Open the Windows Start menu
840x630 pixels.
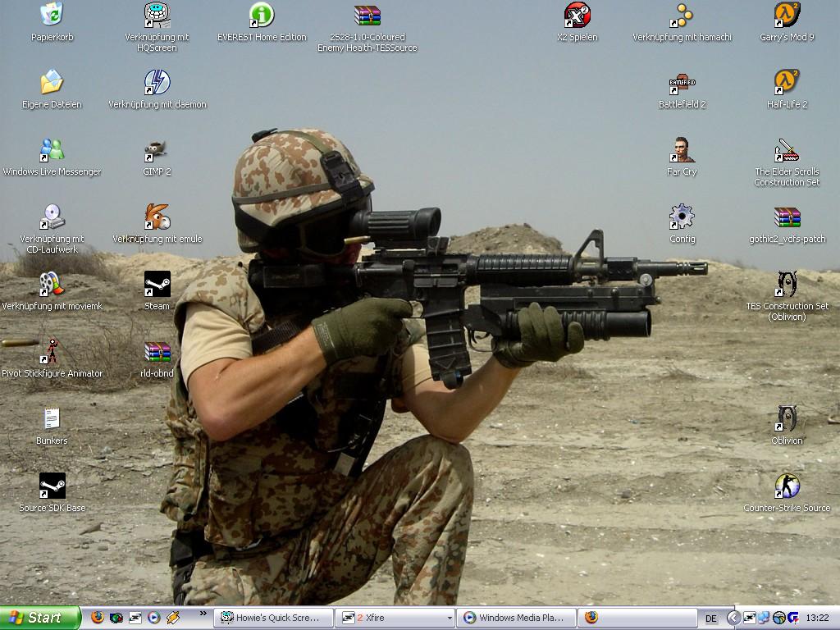[40, 618]
